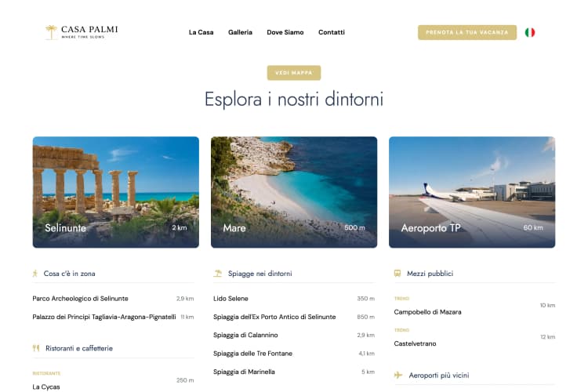Select the Lido Selene beach entry
The width and height of the screenshot is (588, 392).
click(230, 299)
